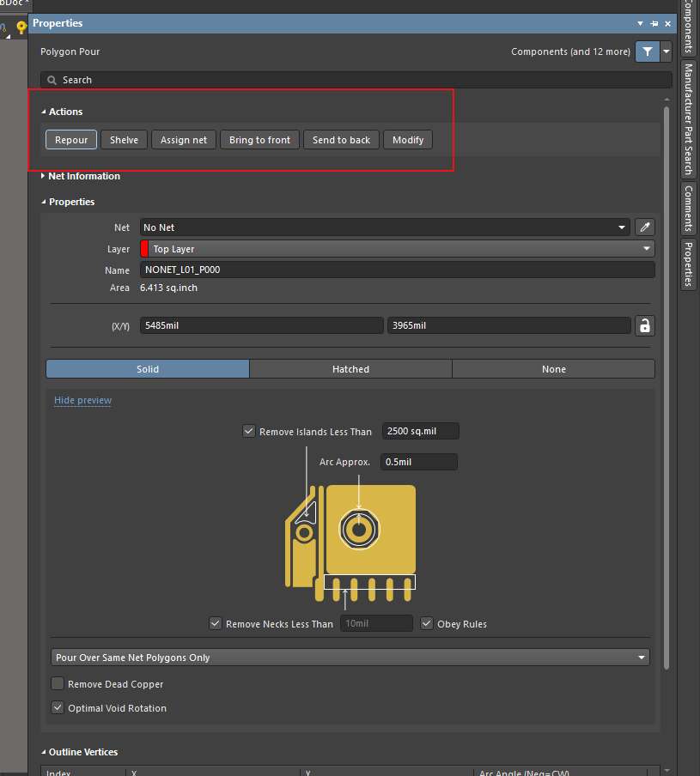Click the Bring to front button
This screenshot has height=776, width=700.
pos(260,140)
